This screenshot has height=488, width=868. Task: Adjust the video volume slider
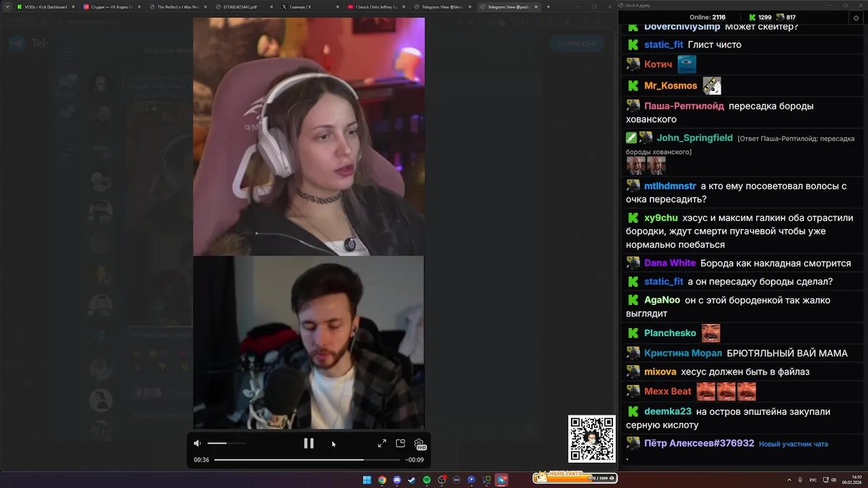(226, 443)
